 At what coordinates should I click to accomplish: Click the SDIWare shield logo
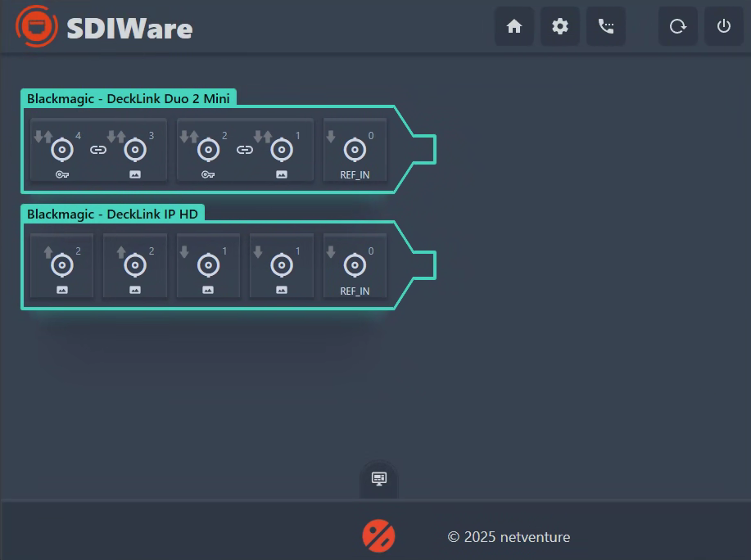coord(34,27)
